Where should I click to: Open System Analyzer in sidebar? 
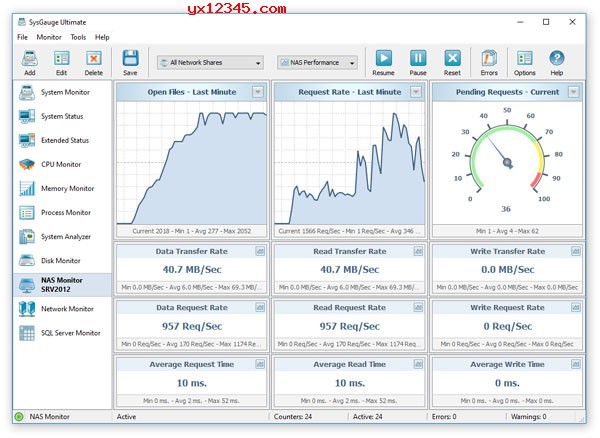[x=62, y=237]
